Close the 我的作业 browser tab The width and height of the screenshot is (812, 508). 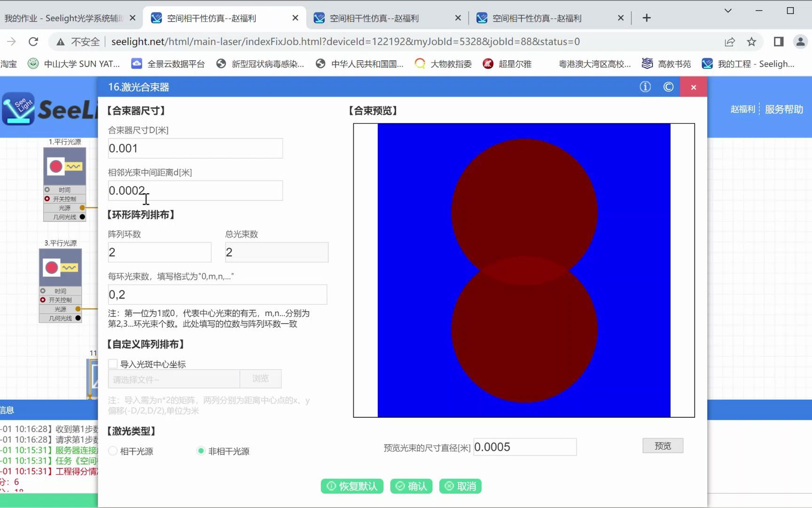(133, 18)
